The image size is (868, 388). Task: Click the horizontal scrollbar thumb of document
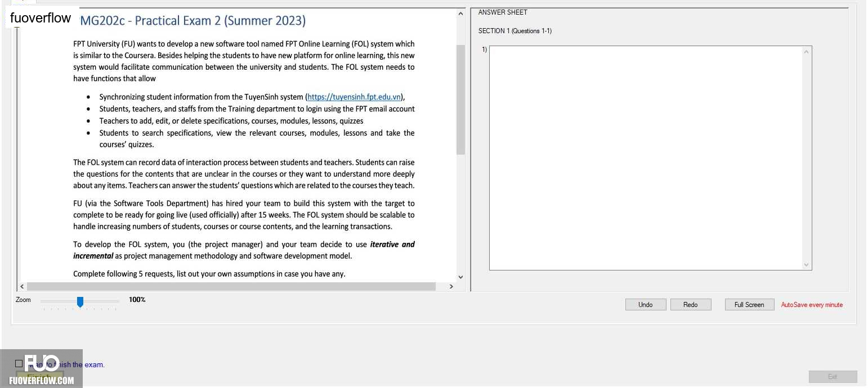pyautogui.click(x=231, y=287)
